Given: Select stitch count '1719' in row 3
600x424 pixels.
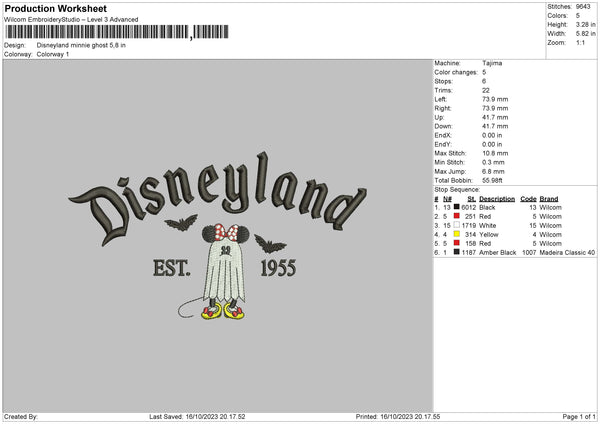Looking at the screenshot, I should click(468, 225).
